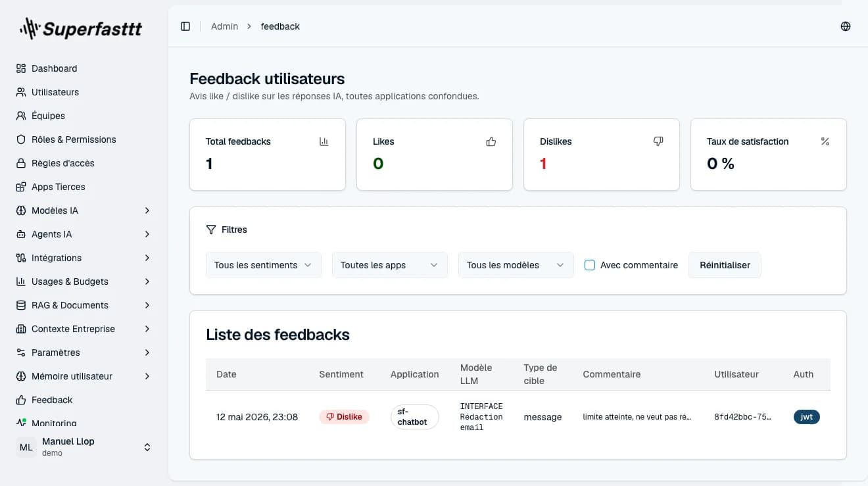The height and width of the screenshot is (486, 868).
Task: Click the Paramètres sliders icon
Action: point(21,352)
